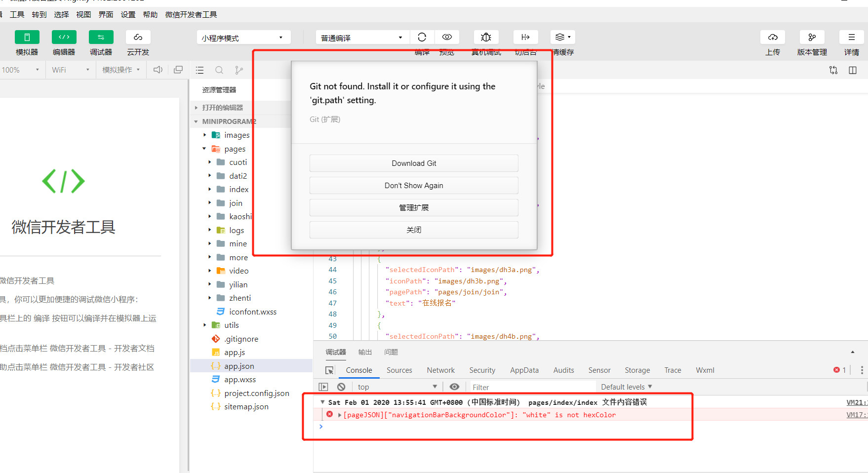
Task: Open the 界面 menu
Action: [x=106, y=15]
